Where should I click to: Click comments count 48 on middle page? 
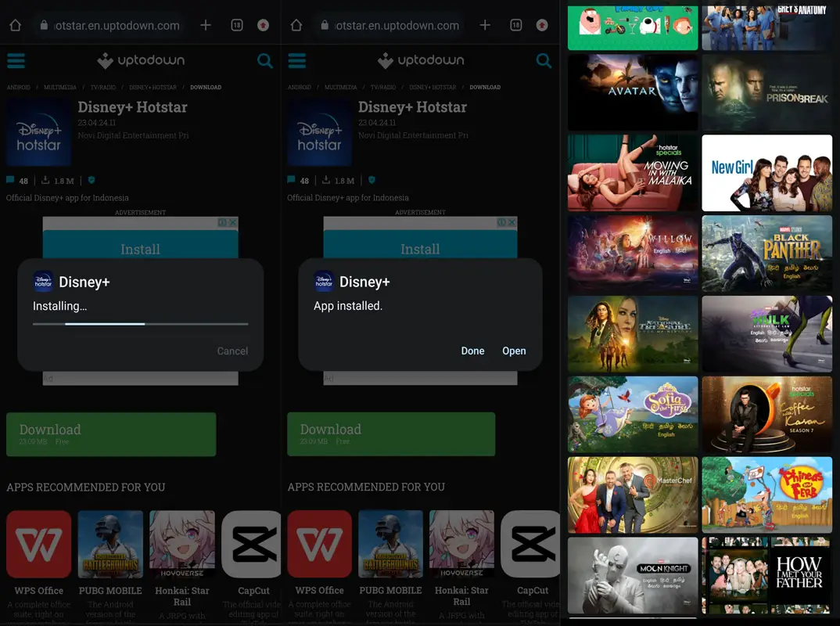coord(298,181)
